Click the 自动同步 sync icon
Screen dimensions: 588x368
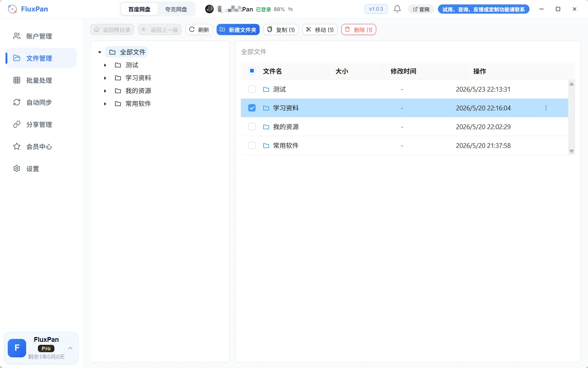click(x=17, y=102)
